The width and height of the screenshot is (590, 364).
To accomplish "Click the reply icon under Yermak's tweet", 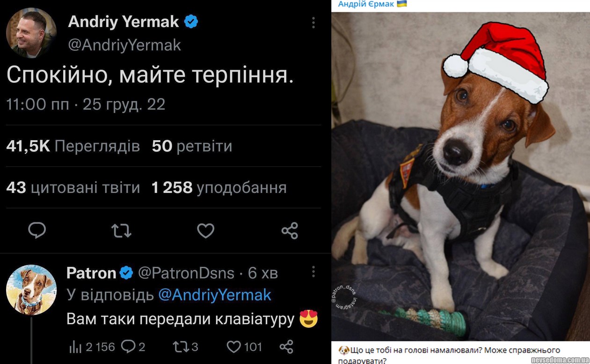I will pyautogui.click(x=37, y=230).
